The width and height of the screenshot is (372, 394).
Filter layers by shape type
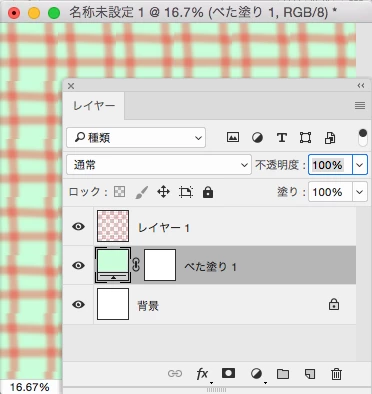[x=305, y=137]
